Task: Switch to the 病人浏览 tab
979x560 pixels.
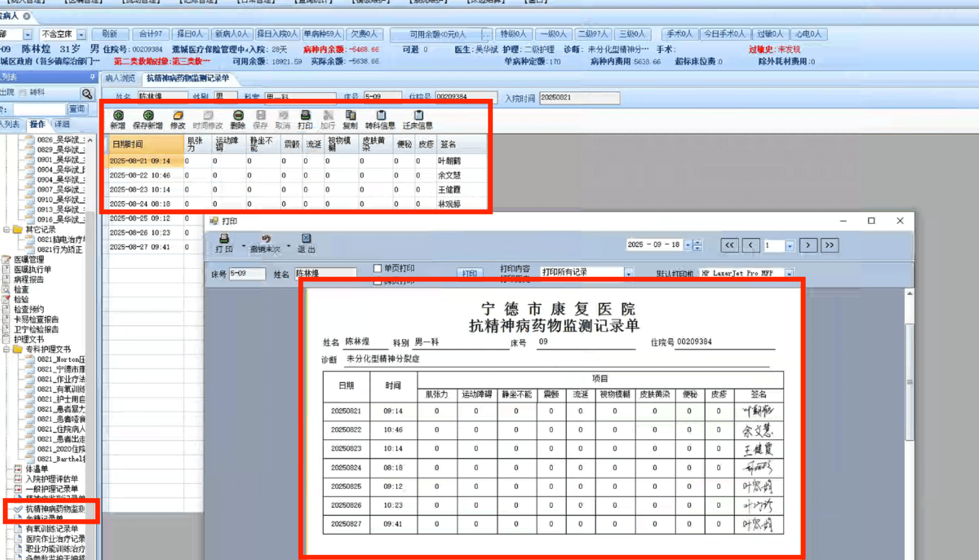Action: pyautogui.click(x=120, y=78)
